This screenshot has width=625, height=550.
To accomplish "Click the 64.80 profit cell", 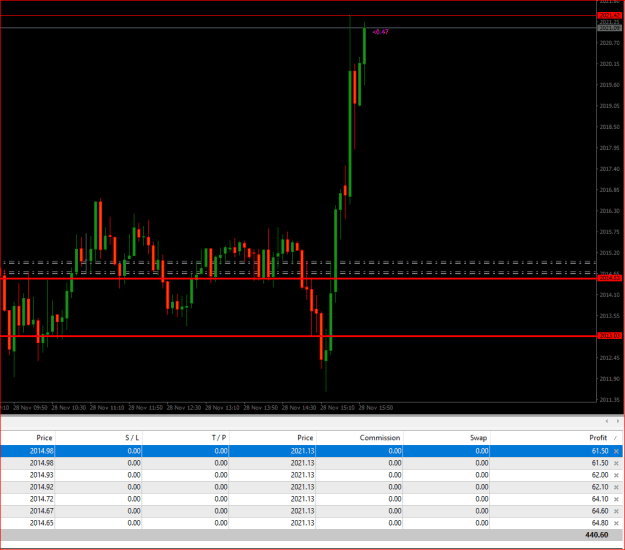I will 600,523.
